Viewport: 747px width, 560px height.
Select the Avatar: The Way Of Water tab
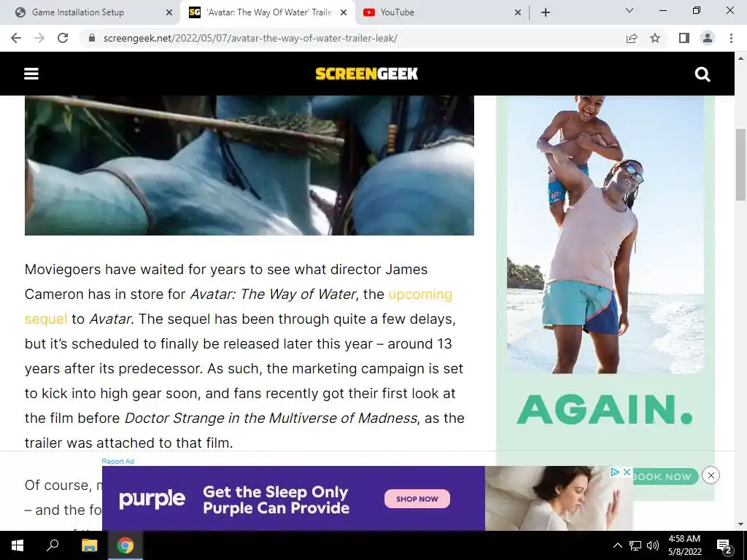coord(267,12)
